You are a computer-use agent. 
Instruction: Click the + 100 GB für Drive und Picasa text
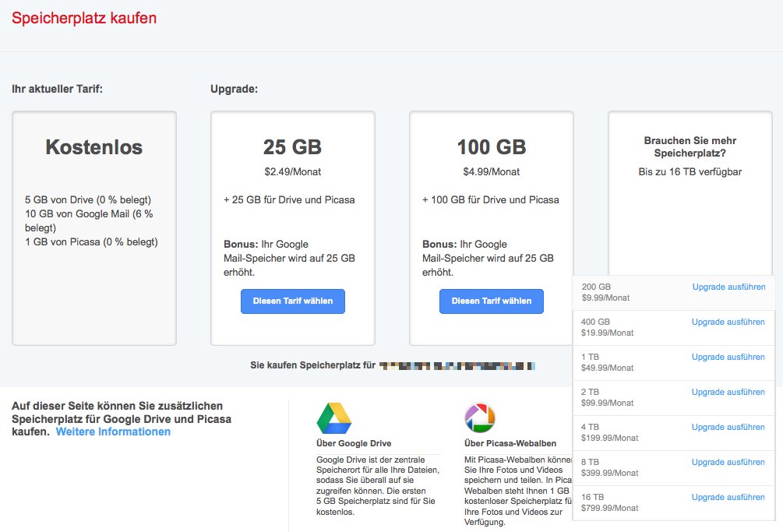(490, 199)
